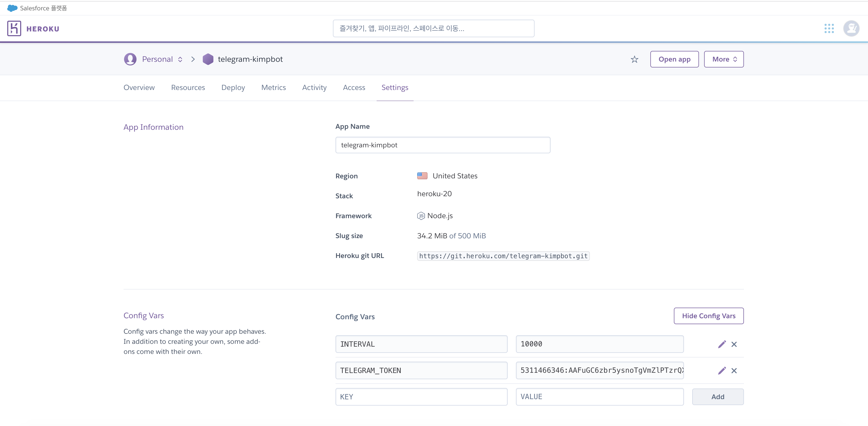Focus the new config KEY field

pyautogui.click(x=421, y=397)
